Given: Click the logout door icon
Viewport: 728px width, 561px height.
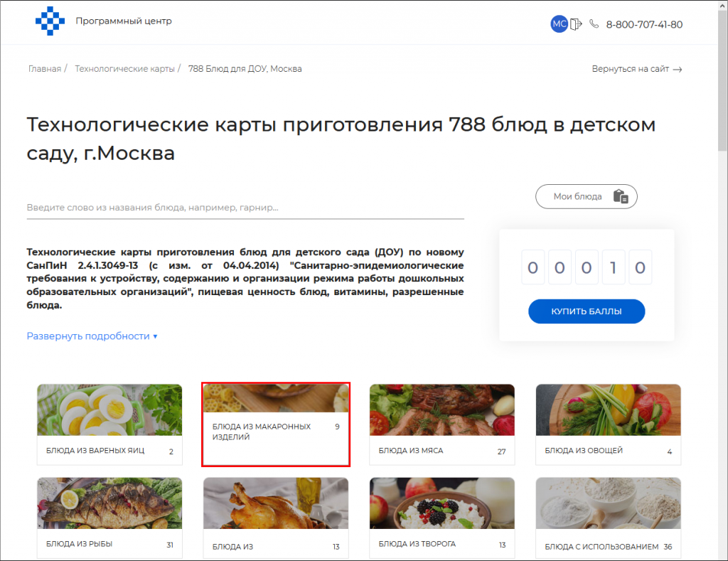Looking at the screenshot, I should coord(576,24).
